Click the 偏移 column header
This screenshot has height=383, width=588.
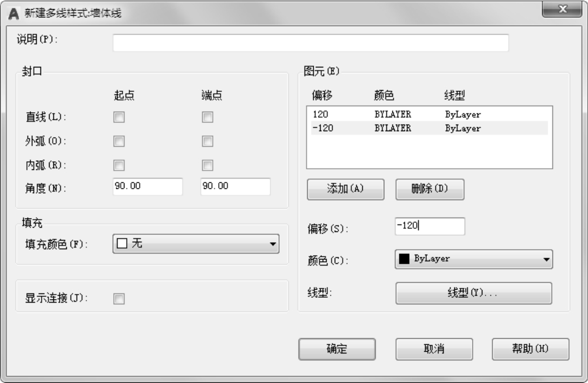(x=322, y=95)
